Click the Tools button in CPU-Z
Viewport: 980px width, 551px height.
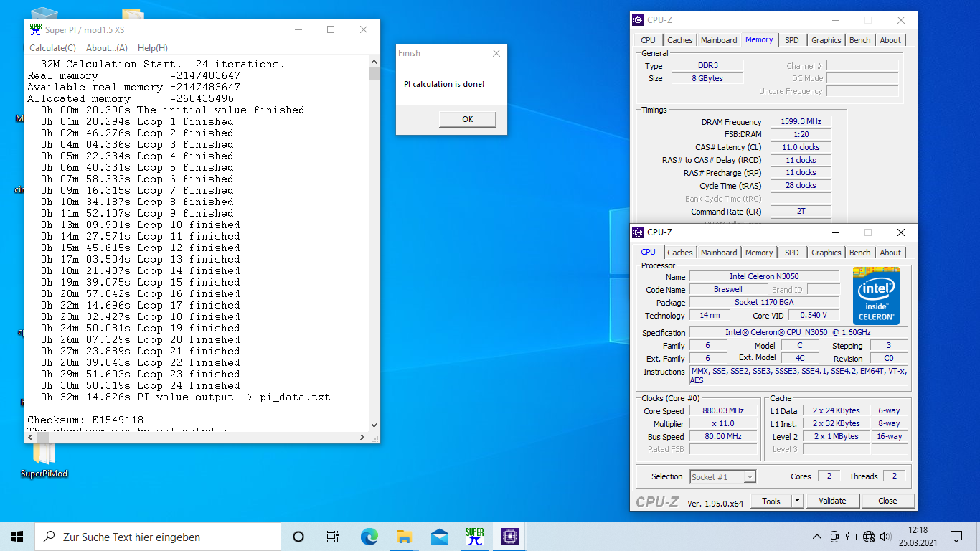[x=771, y=501]
